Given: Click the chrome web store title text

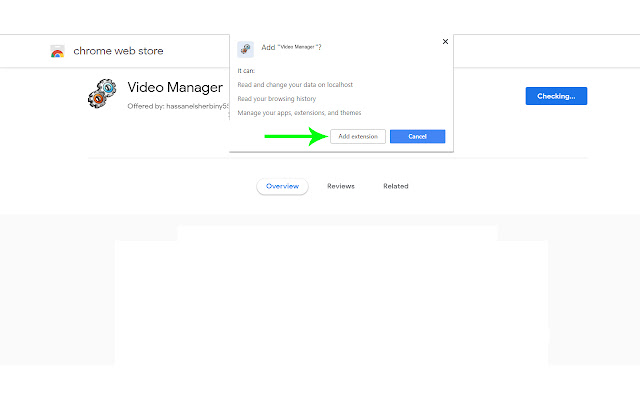Looking at the screenshot, I should (118, 51).
